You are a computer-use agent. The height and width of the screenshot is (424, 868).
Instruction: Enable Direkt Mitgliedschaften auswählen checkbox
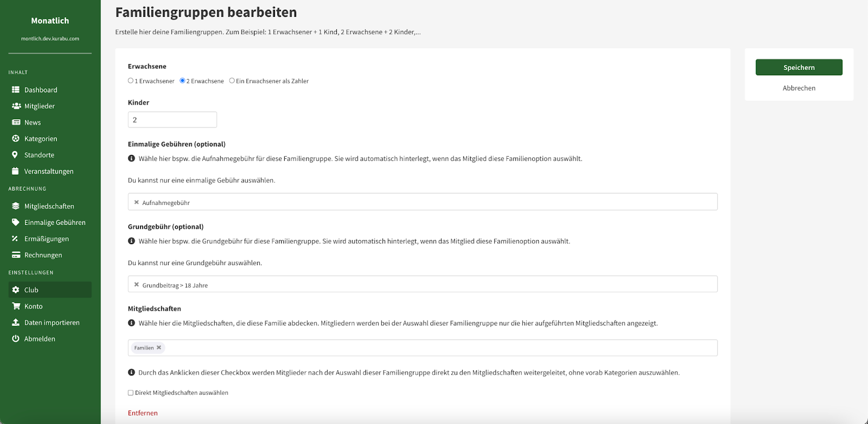(x=131, y=393)
